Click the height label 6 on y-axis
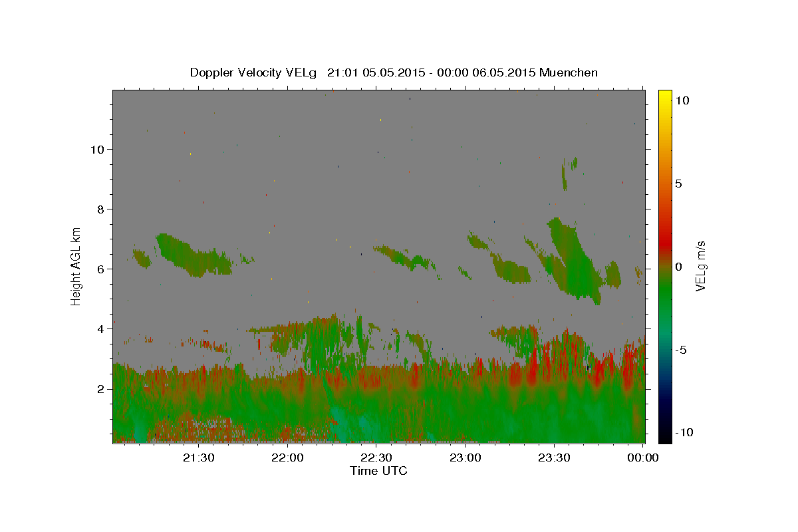Screen dimensions: 798x532 tap(100, 269)
